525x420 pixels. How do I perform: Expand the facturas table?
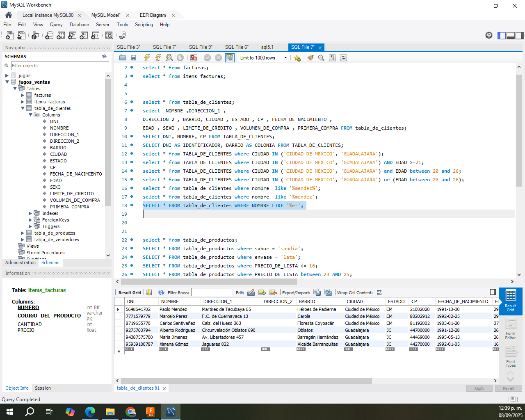coord(23,95)
